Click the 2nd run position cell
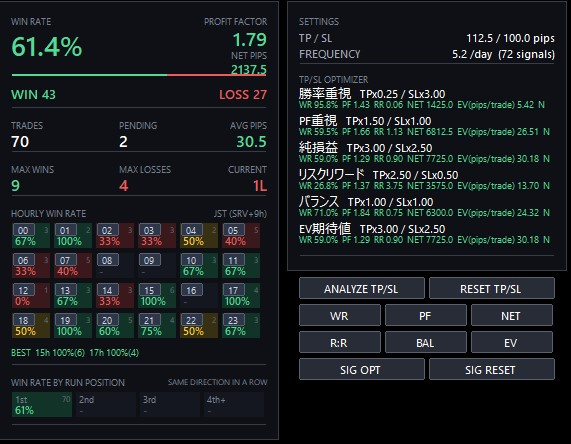The image size is (571, 444). click(106, 405)
